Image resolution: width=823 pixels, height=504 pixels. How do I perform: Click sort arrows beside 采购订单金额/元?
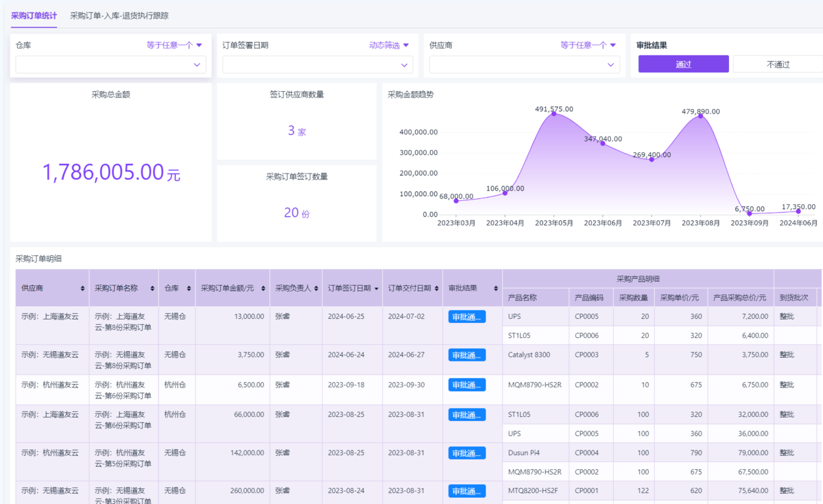(263, 289)
